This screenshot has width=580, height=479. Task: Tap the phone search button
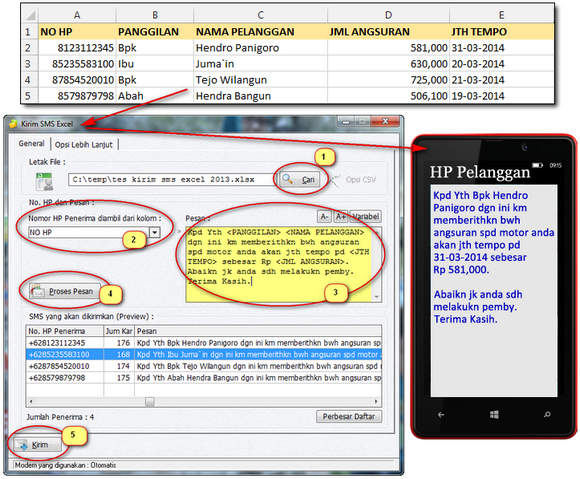coord(547,414)
